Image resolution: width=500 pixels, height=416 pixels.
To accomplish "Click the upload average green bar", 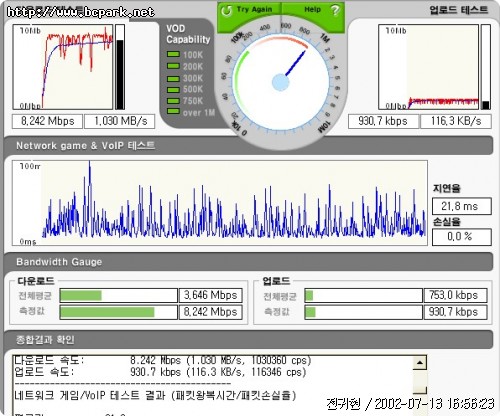I will tap(309, 295).
